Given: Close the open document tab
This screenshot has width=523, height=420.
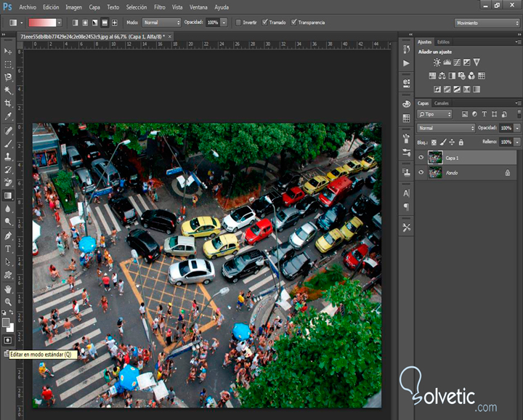Looking at the screenshot, I should click(169, 35).
